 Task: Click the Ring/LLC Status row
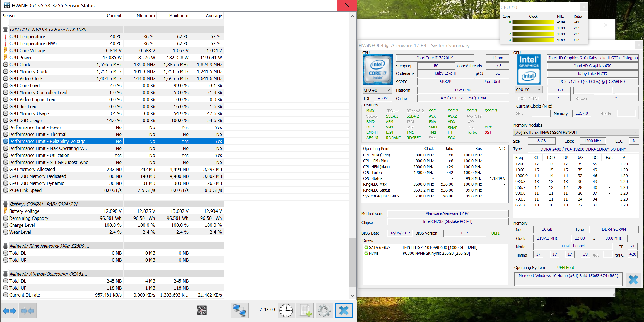coord(435,190)
